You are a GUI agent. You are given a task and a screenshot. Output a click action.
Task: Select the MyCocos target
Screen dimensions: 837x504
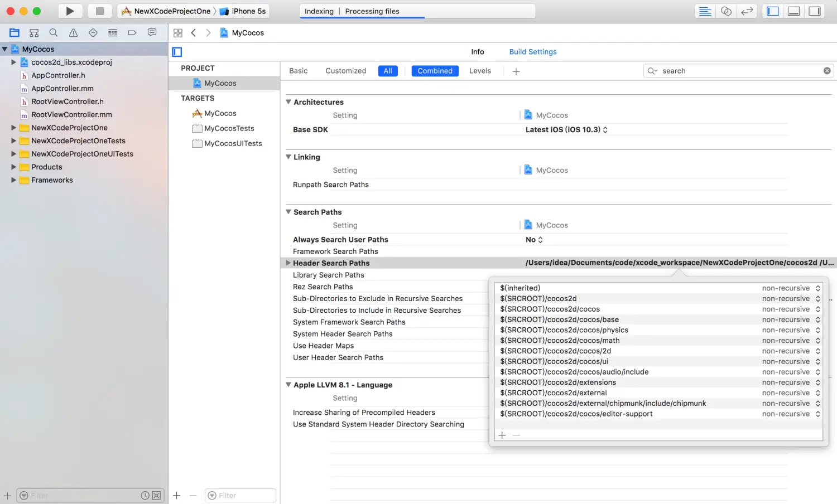tap(220, 113)
